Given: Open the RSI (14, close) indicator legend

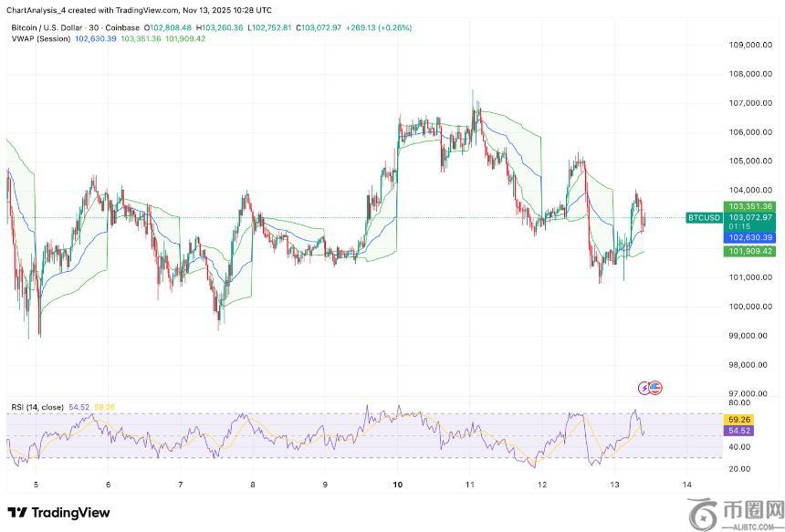Looking at the screenshot, I should click(x=35, y=407).
